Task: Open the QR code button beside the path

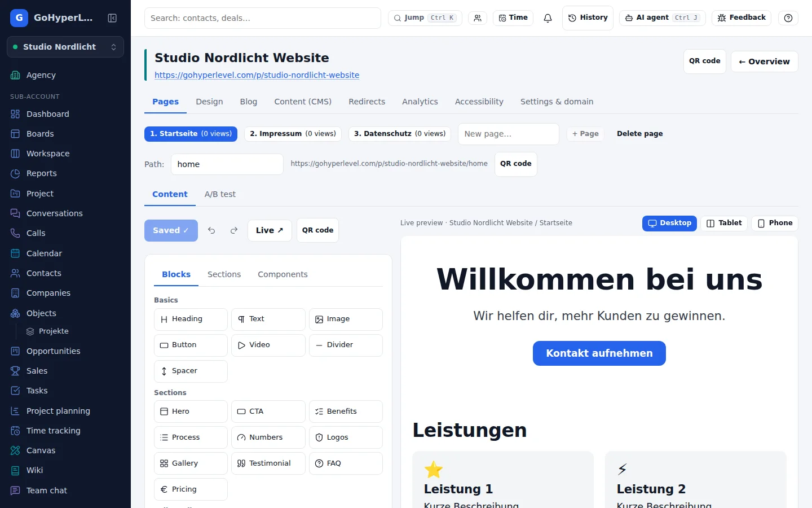Action: [516, 164]
